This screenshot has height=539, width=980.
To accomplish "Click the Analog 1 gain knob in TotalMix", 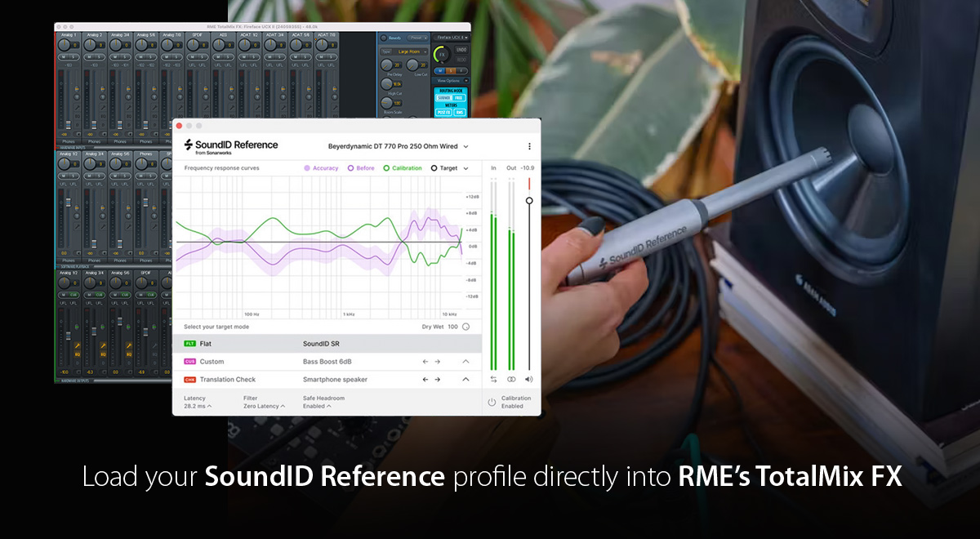I will point(65,46).
